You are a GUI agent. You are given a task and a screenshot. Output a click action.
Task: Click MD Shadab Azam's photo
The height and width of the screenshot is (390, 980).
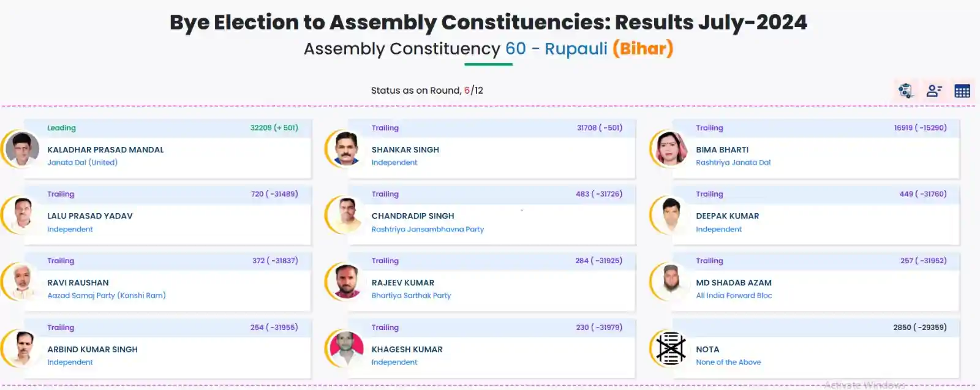(x=671, y=282)
